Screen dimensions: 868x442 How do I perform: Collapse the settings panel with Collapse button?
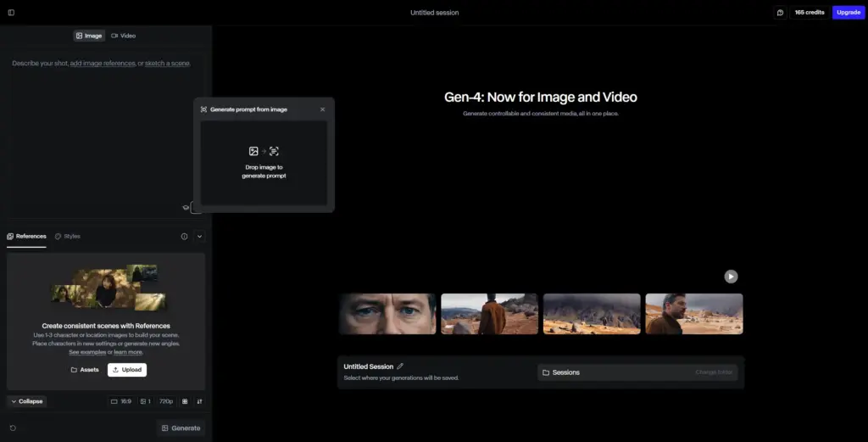(x=26, y=401)
